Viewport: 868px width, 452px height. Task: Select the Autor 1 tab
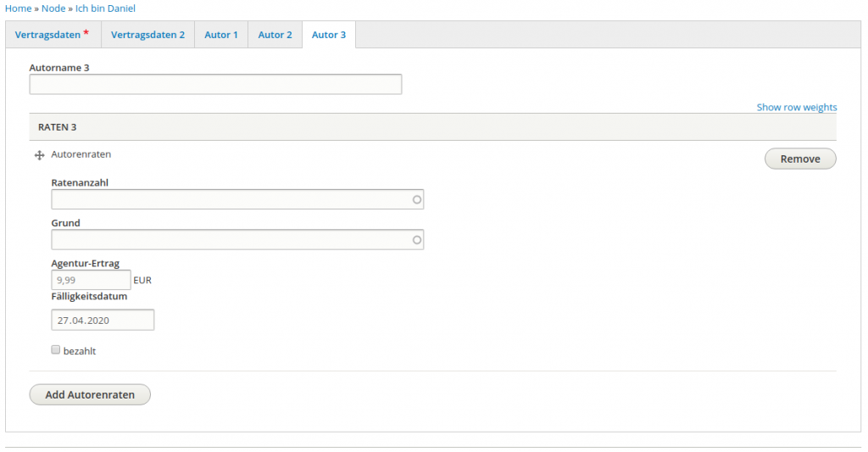220,35
